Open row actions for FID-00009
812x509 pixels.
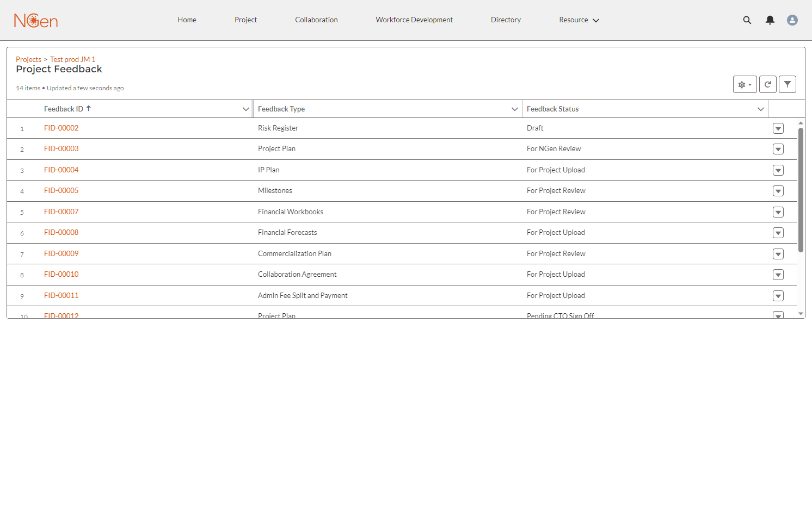778,254
